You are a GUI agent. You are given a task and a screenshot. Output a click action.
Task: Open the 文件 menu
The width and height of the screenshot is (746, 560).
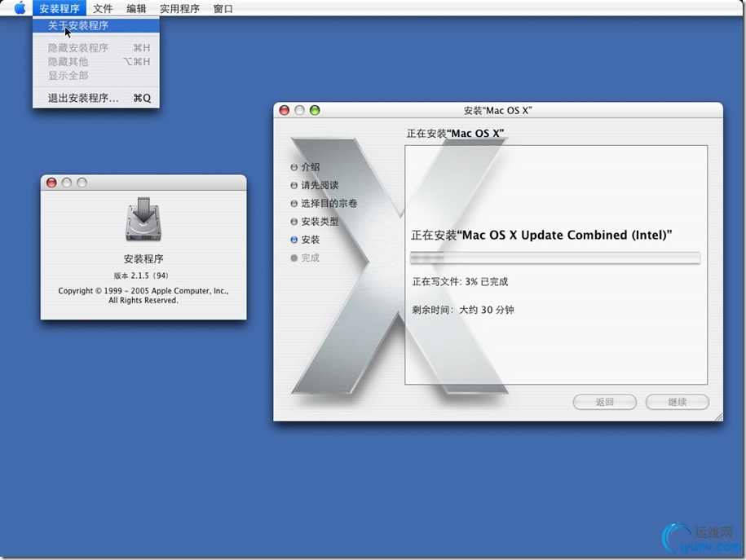click(103, 9)
